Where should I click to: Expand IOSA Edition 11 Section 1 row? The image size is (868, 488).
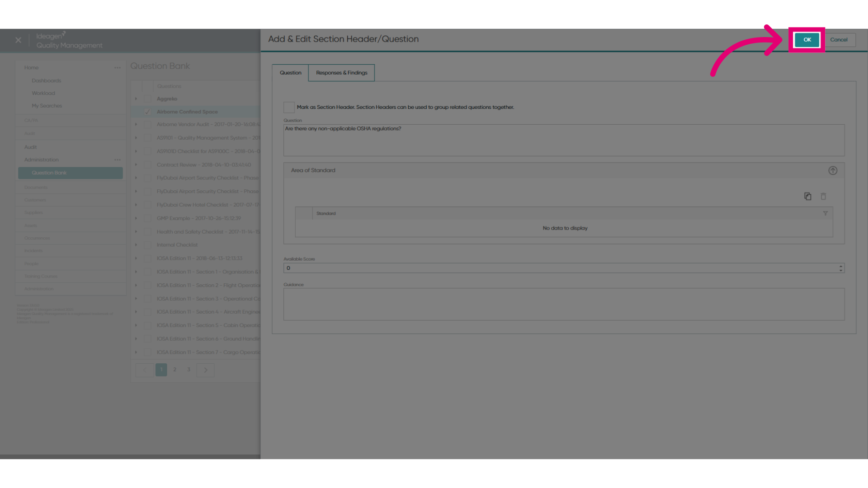[x=136, y=272]
